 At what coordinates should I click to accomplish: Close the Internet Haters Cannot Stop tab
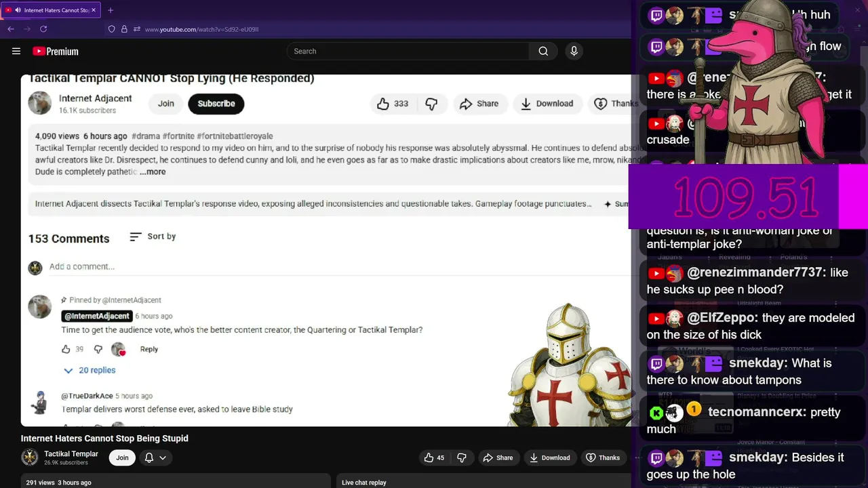(94, 10)
